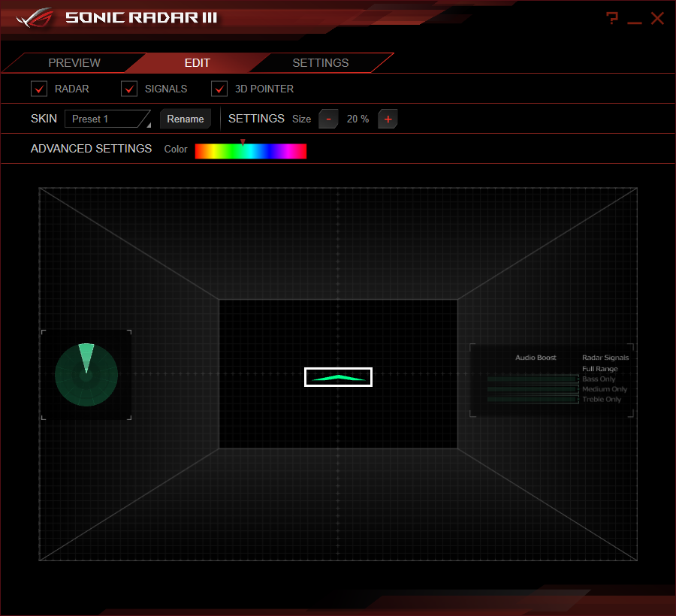Select the Audio Boost signals panel
This screenshot has width=676, height=616.
551,380
